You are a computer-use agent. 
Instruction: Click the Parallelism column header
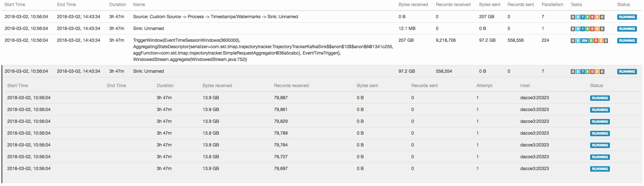pyautogui.click(x=552, y=4)
